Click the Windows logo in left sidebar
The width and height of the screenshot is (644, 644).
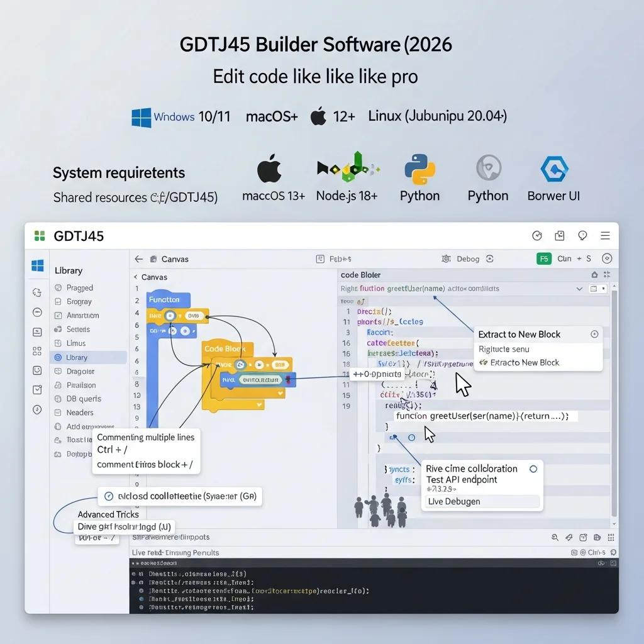pos(38,266)
